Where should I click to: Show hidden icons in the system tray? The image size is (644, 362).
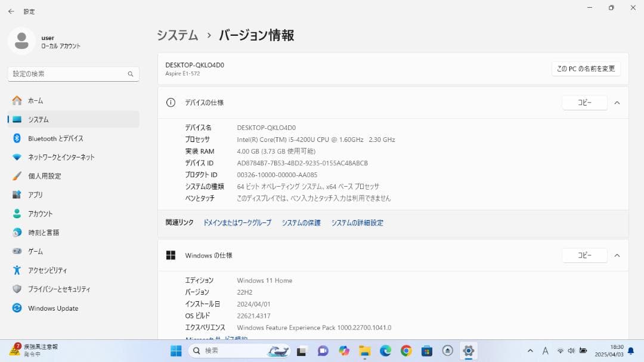pyautogui.click(x=530, y=351)
